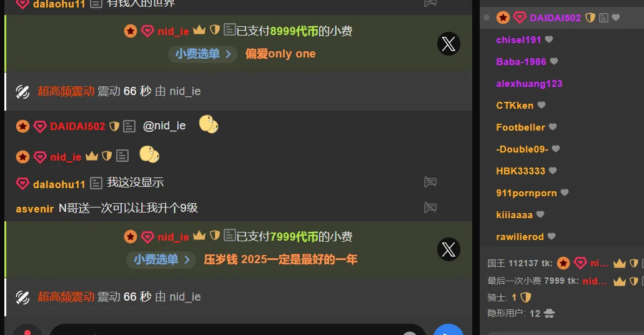The height and width of the screenshot is (335, 644).
Task: Select Footbeller in the user list
Action: point(520,127)
